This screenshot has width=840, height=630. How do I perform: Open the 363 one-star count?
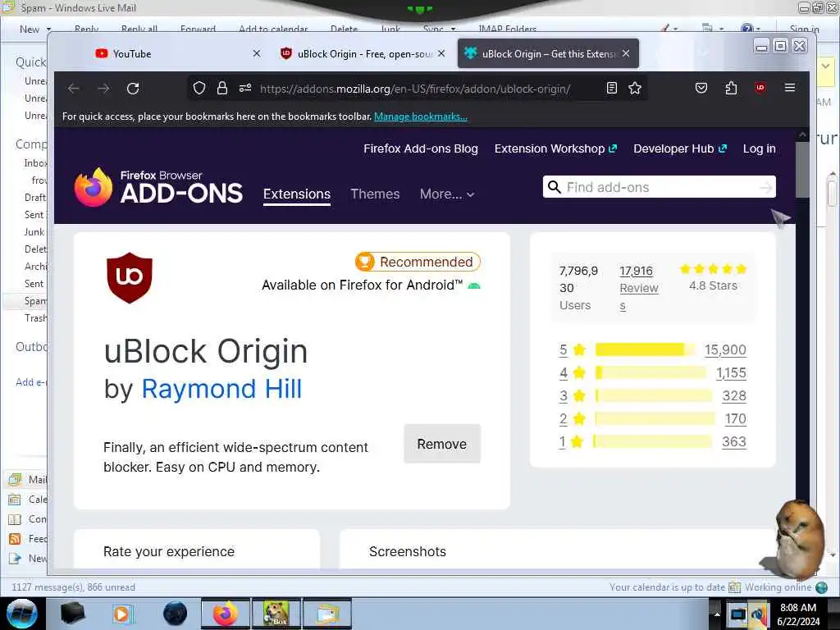[734, 442]
